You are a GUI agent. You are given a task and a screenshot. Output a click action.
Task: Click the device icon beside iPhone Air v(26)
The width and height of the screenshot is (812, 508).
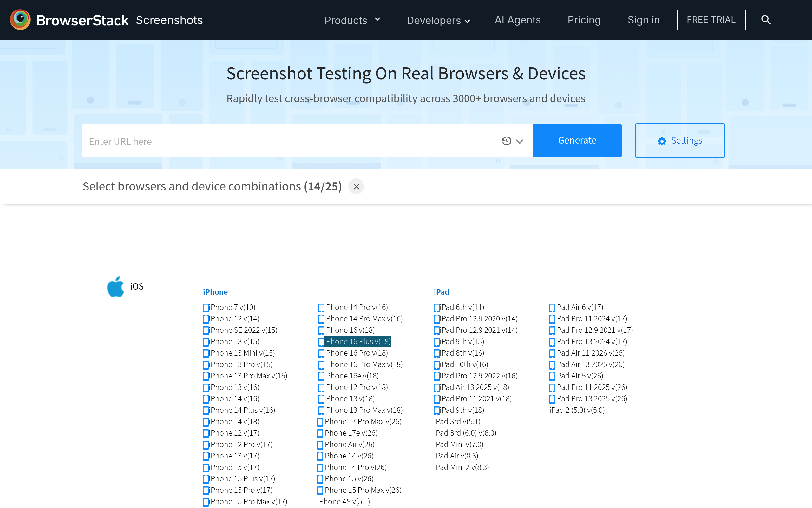point(320,444)
